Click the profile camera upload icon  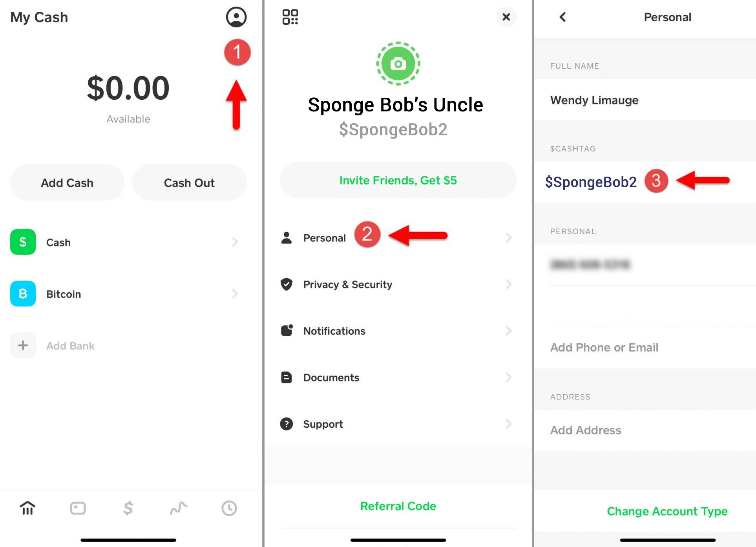pos(399,65)
